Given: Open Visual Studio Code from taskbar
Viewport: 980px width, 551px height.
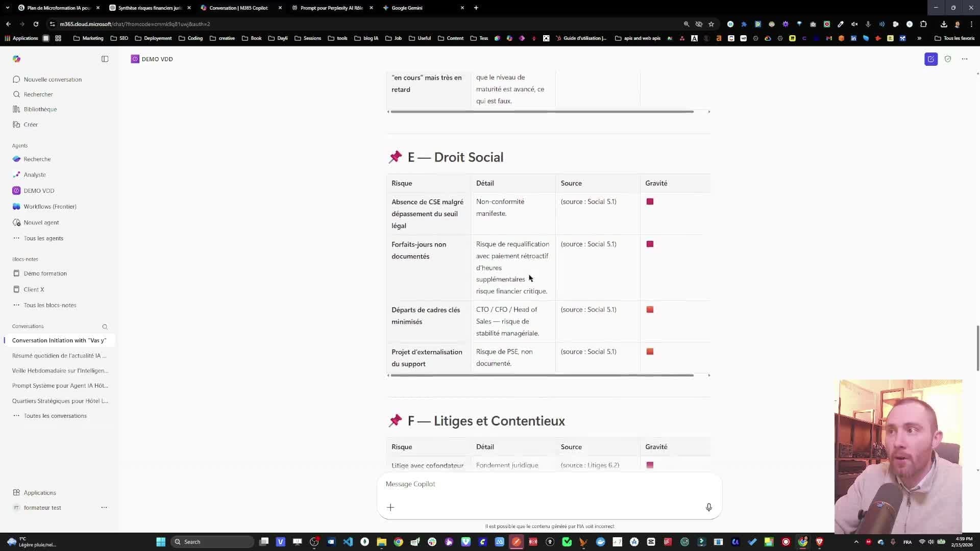Looking at the screenshot, I should (x=348, y=542).
